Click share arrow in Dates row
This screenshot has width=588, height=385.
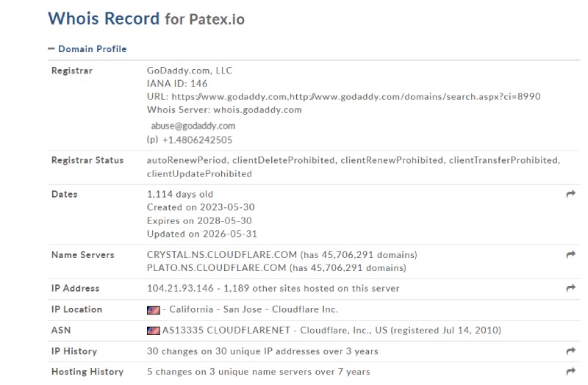pyautogui.click(x=571, y=194)
